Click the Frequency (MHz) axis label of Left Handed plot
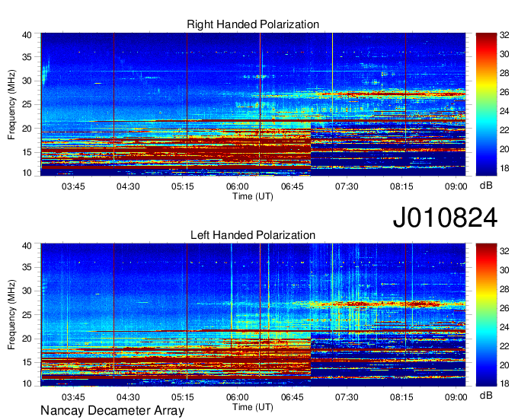518x420 pixels. (x=11, y=315)
